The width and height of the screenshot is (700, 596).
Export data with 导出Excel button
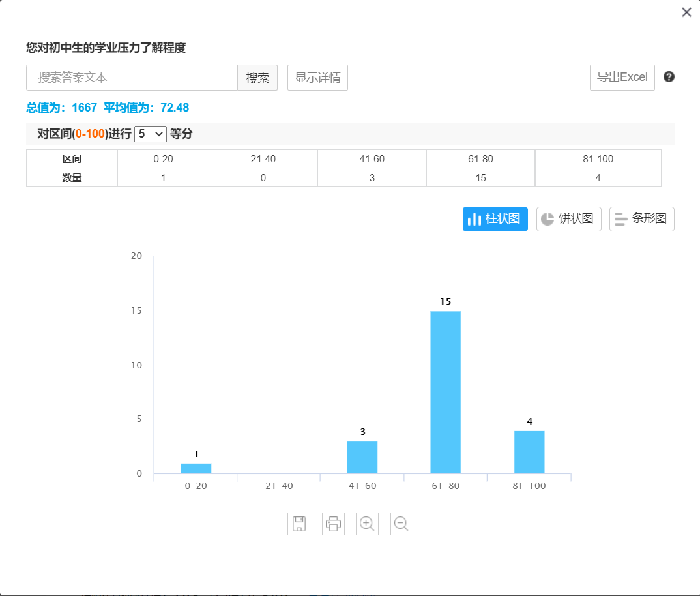(622, 77)
